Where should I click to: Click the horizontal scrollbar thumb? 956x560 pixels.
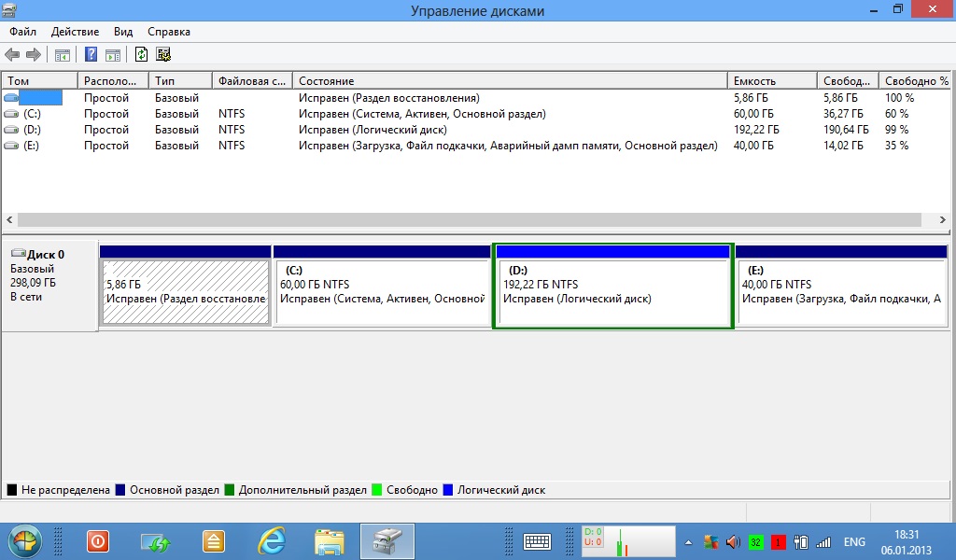[x=470, y=219]
